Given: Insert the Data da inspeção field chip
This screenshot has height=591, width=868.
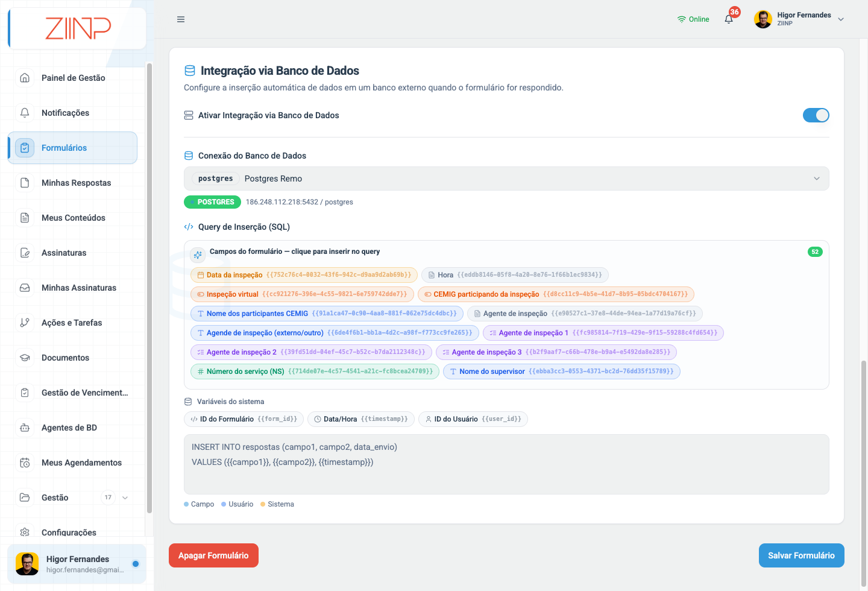Looking at the screenshot, I should coord(304,275).
